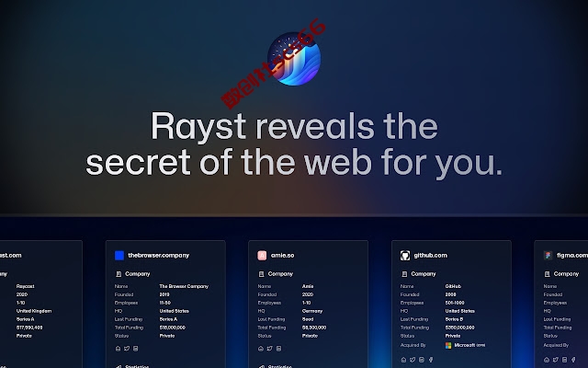Open the amie.so domain title
This screenshot has height=368, width=588.
283,256
